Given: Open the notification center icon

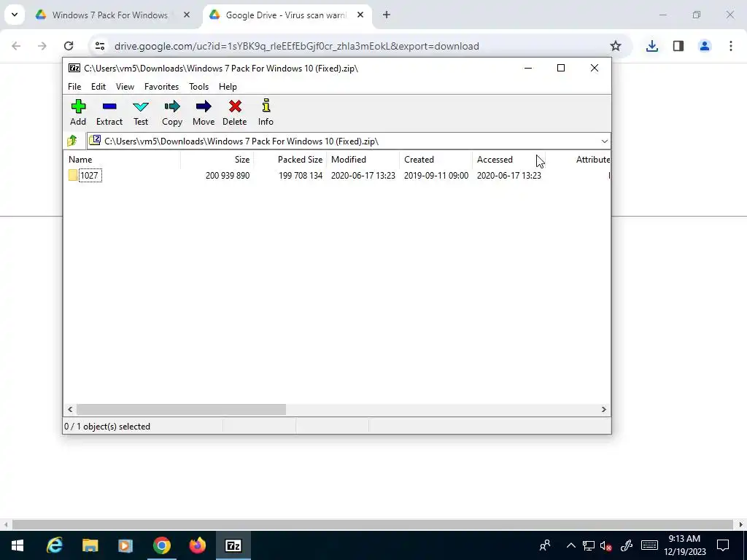Looking at the screenshot, I should (723, 545).
